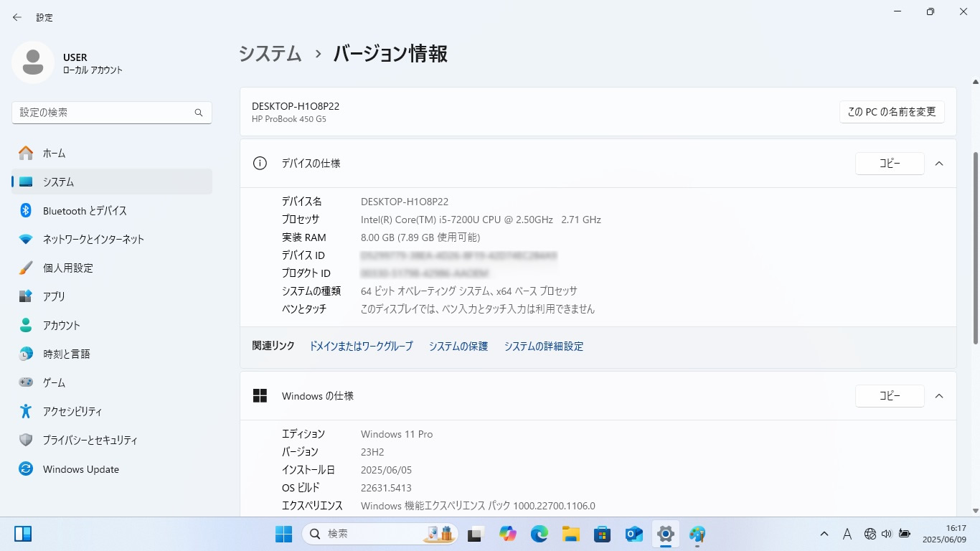Viewport: 980px width, 551px height.
Task: Copy Windows specifications with コピー button
Action: tap(890, 396)
